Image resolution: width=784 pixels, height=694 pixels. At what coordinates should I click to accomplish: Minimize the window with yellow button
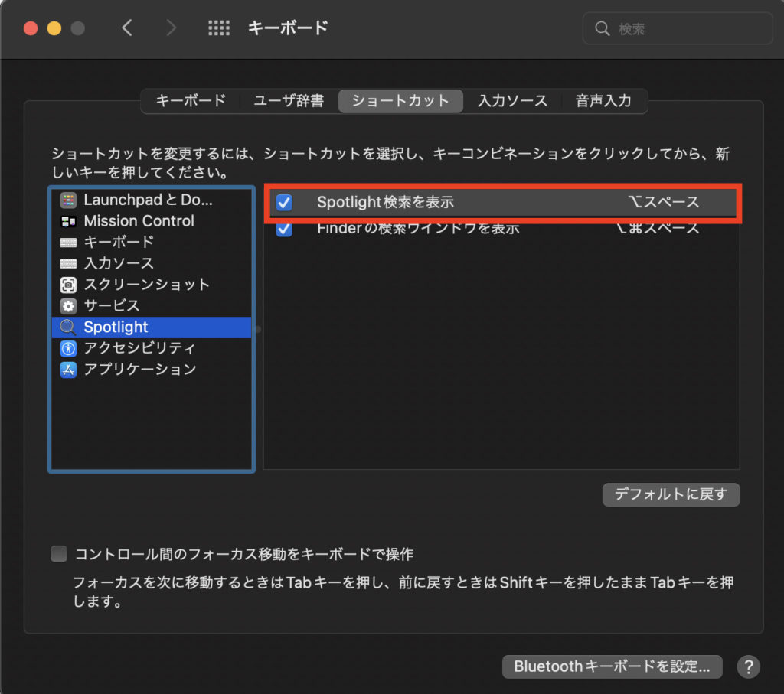54,28
